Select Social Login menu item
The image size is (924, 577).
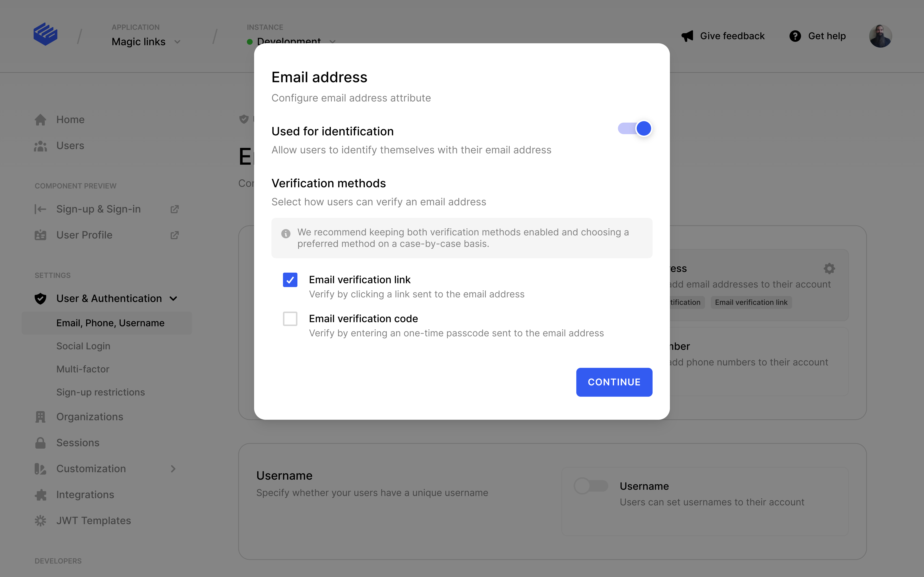83,346
